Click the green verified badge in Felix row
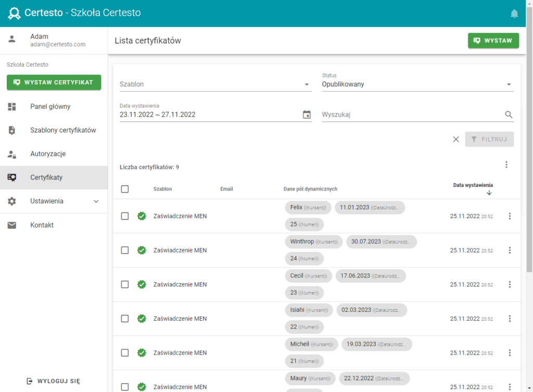This screenshot has height=392, width=533. click(x=142, y=216)
